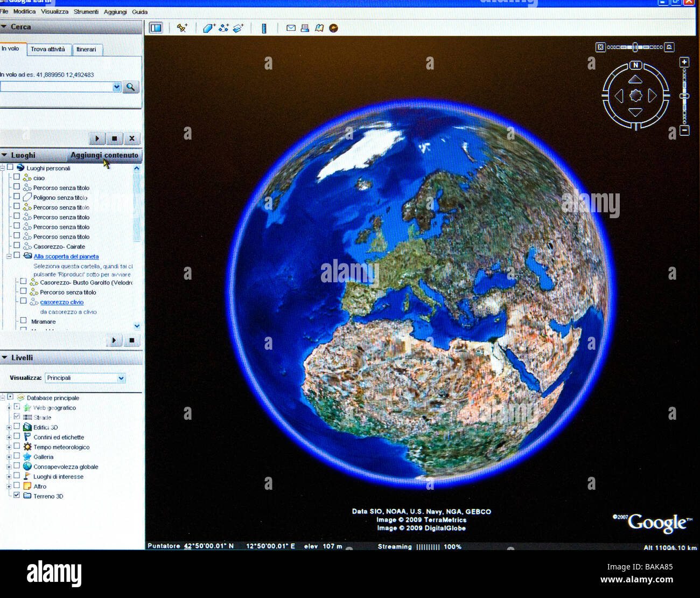Pan right with the compass right arrow
This screenshot has width=700, height=598.
point(652,96)
